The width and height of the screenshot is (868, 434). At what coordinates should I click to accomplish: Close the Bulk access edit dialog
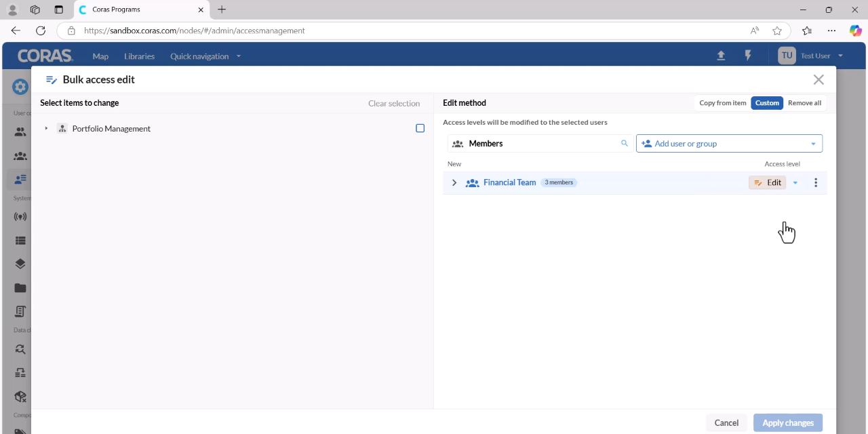click(x=818, y=79)
